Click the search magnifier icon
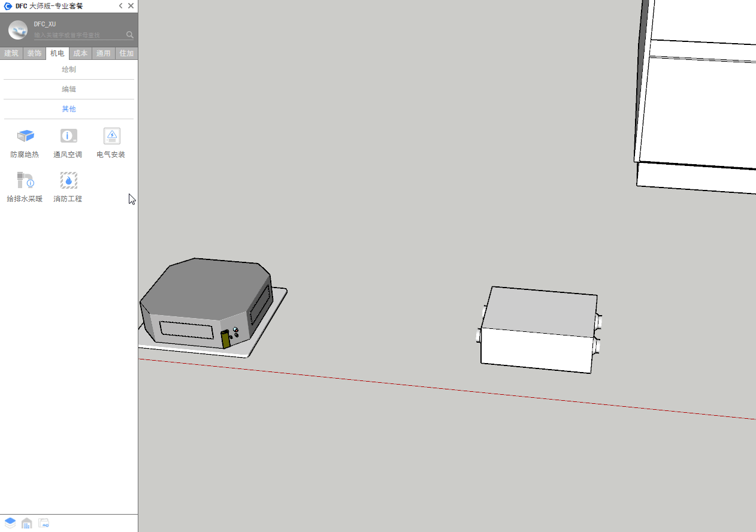The width and height of the screenshot is (756, 532). pos(130,35)
